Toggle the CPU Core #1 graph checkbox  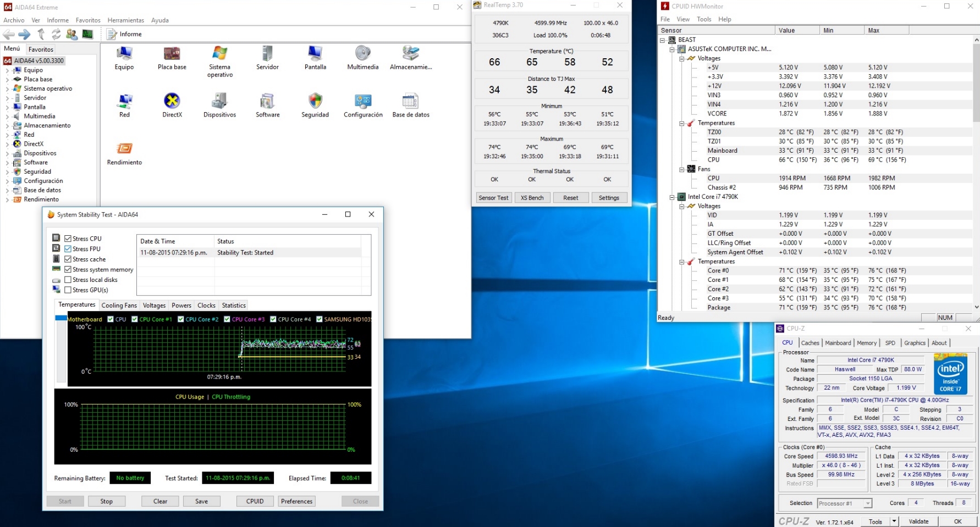(x=135, y=319)
